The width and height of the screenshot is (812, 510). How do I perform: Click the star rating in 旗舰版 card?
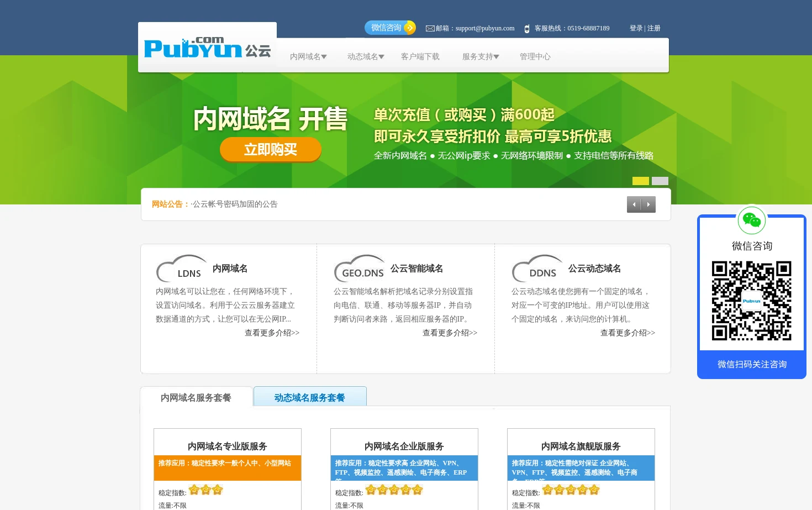571,490
